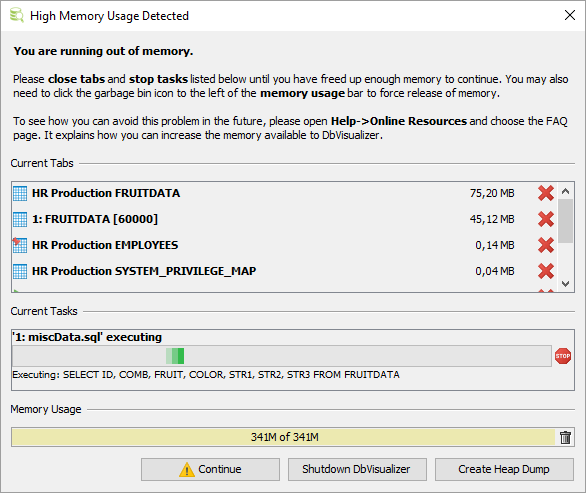The width and height of the screenshot is (586, 493).
Task: Close the 1: FRUITDATA [60000] tab with its red X
Action: click(546, 219)
